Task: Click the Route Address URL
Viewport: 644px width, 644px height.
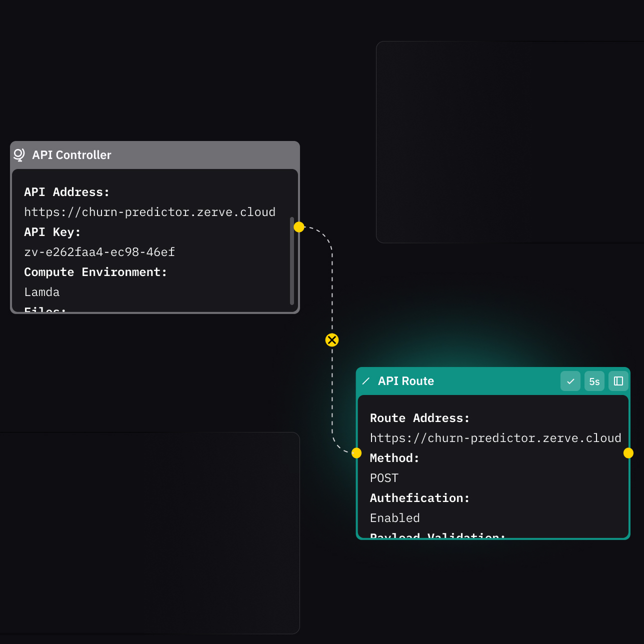Action: (495, 438)
